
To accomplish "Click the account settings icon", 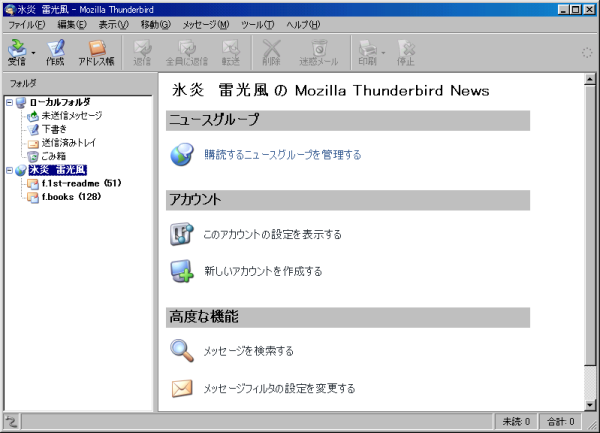I will [182, 234].
